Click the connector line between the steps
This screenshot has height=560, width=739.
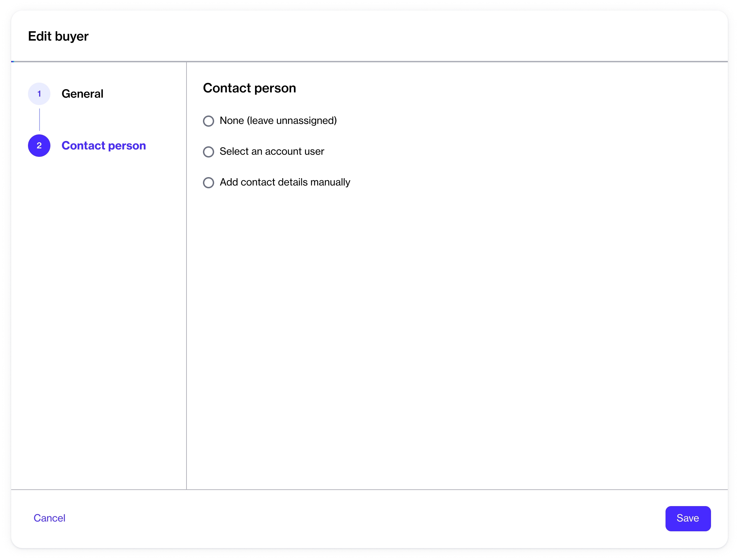pos(40,120)
